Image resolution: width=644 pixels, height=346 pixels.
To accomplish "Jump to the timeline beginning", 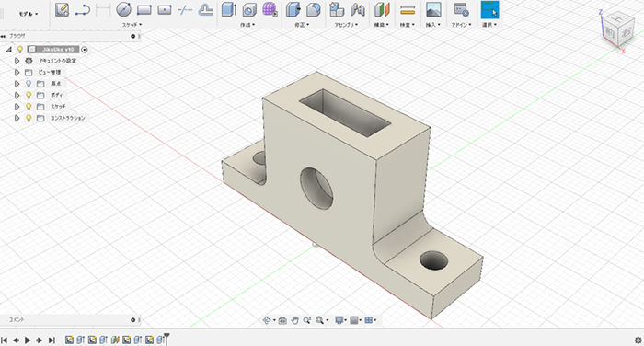I will point(4,340).
